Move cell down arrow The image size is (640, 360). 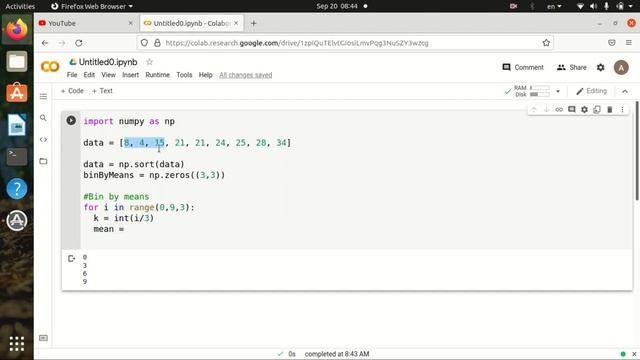click(546, 109)
